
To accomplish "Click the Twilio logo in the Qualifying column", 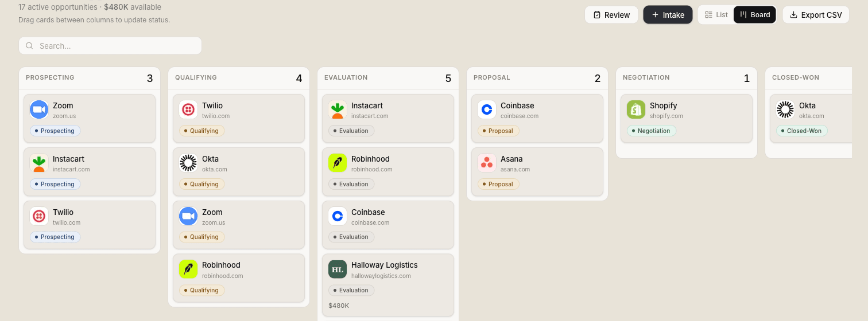I will (188, 109).
